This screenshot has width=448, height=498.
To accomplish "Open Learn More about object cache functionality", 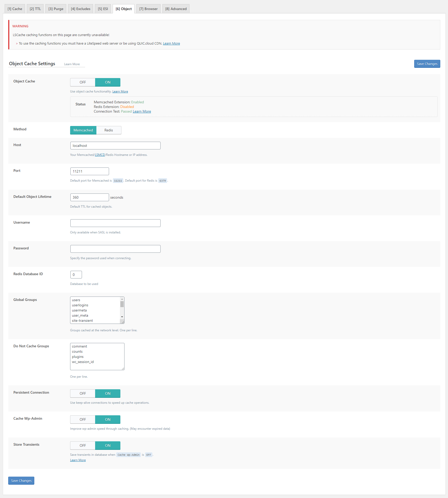I will (120, 91).
